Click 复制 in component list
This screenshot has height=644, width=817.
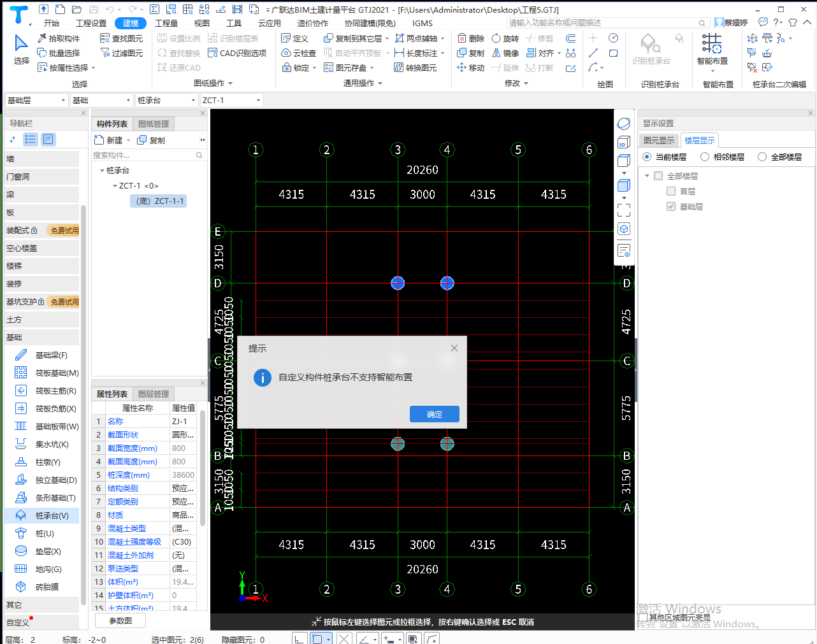pos(151,140)
